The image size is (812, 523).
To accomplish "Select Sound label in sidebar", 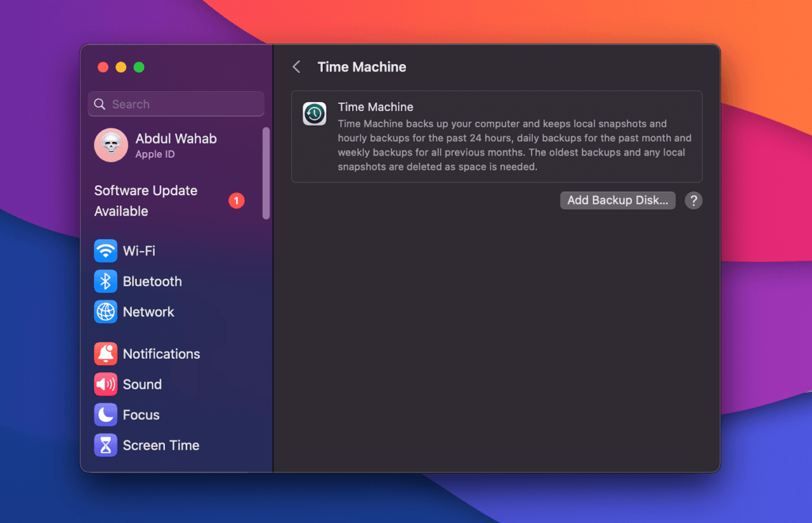I will (142, 384).
